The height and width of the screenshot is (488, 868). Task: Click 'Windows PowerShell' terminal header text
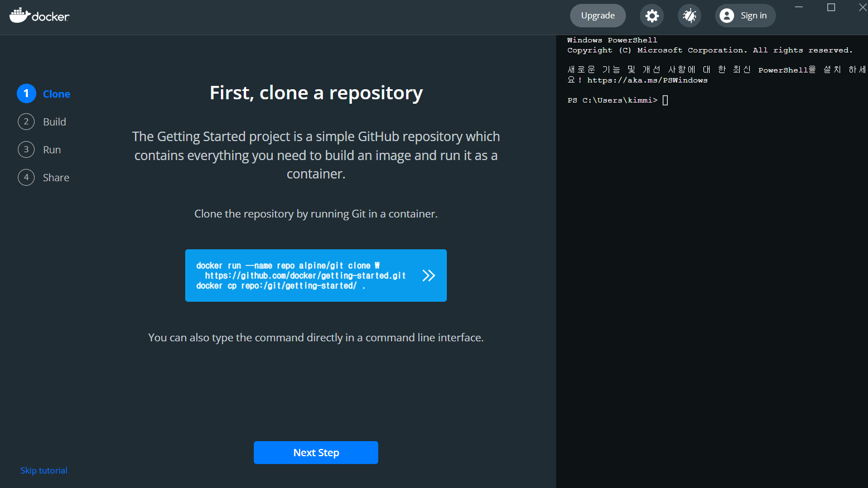pos(612,40)
